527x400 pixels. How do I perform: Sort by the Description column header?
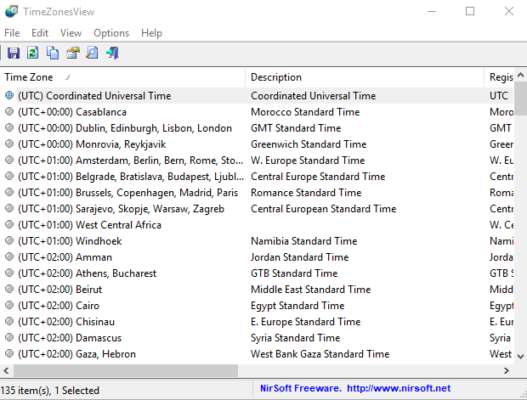365,77
